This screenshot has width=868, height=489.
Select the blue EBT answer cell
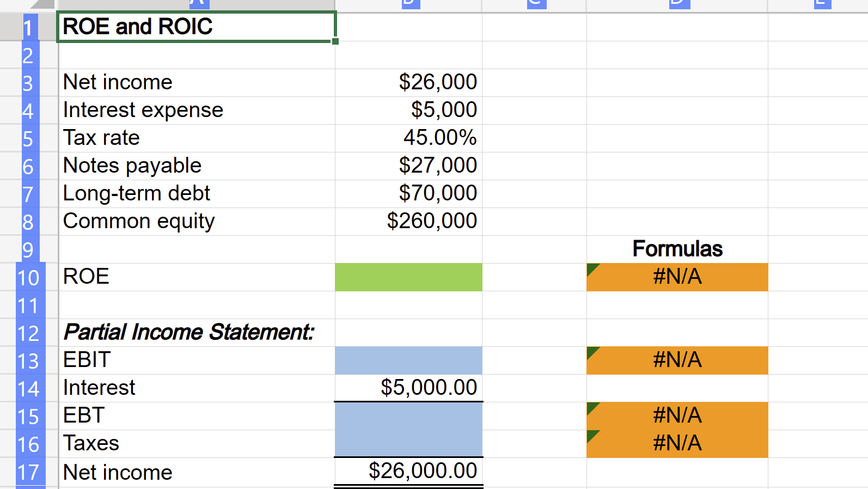[408, 416]
